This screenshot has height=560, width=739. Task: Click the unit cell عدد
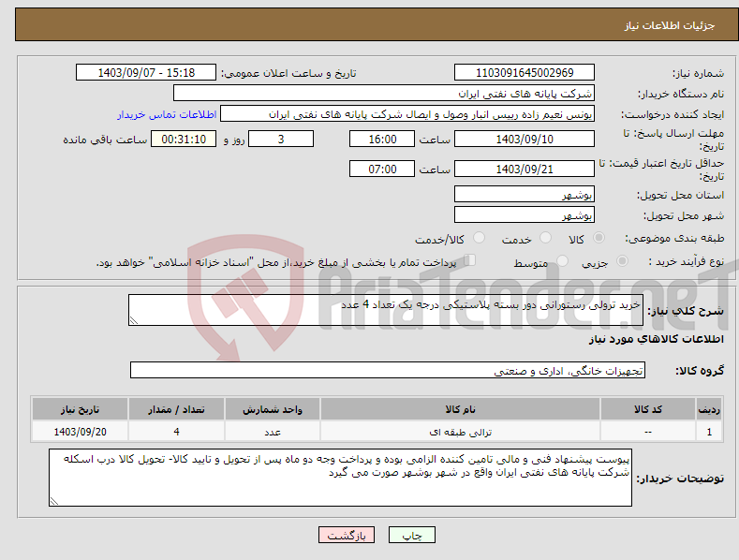(273, 432)
